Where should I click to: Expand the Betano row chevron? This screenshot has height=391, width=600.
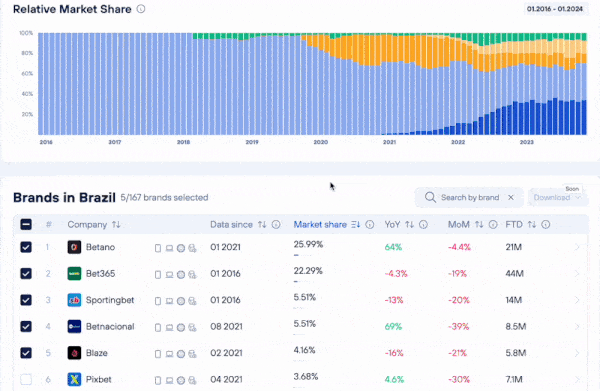tap(577, 248)
